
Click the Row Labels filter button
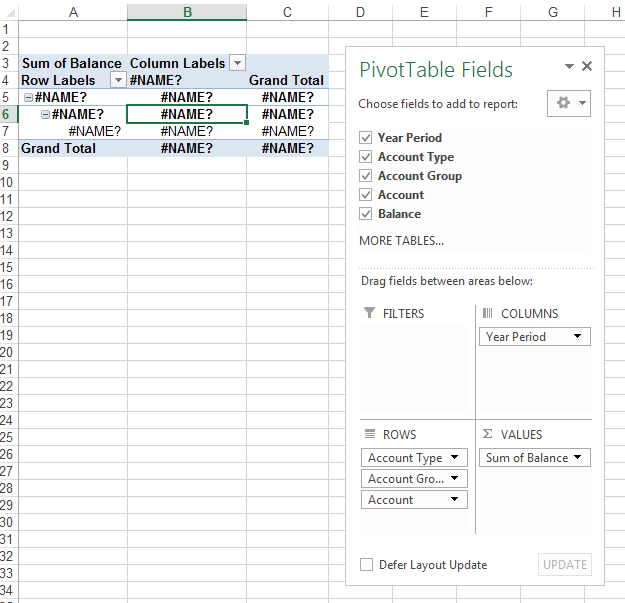coord(117,80)
